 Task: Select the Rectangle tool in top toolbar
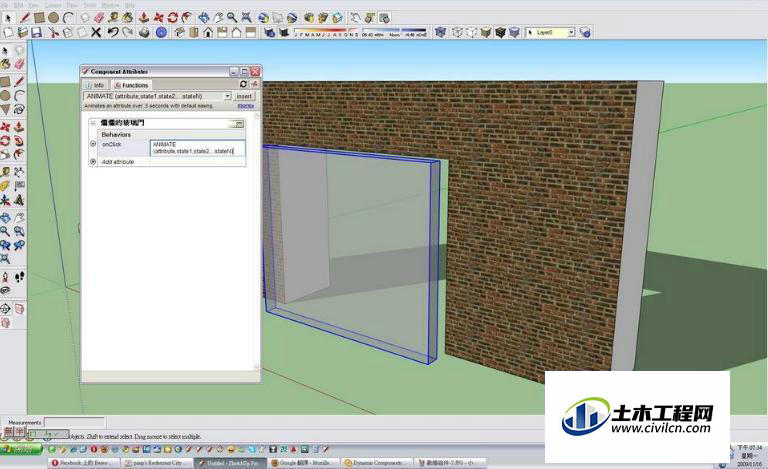coord(39,18)
